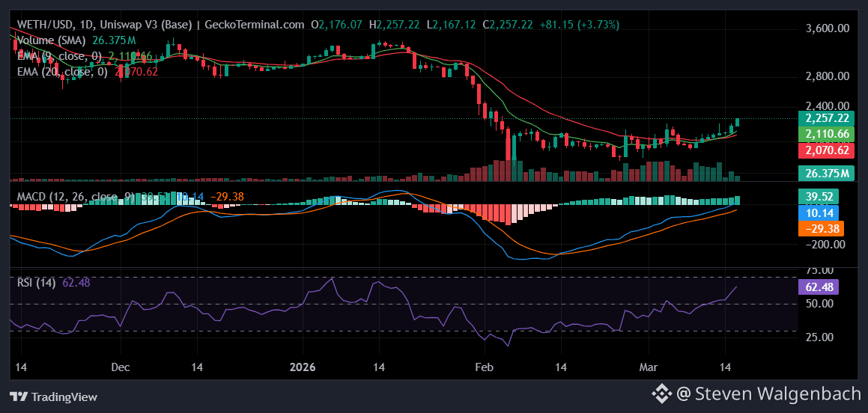Click the Steven Walgenbach author name
Screen dimensions: 868x413
point(778,394)
